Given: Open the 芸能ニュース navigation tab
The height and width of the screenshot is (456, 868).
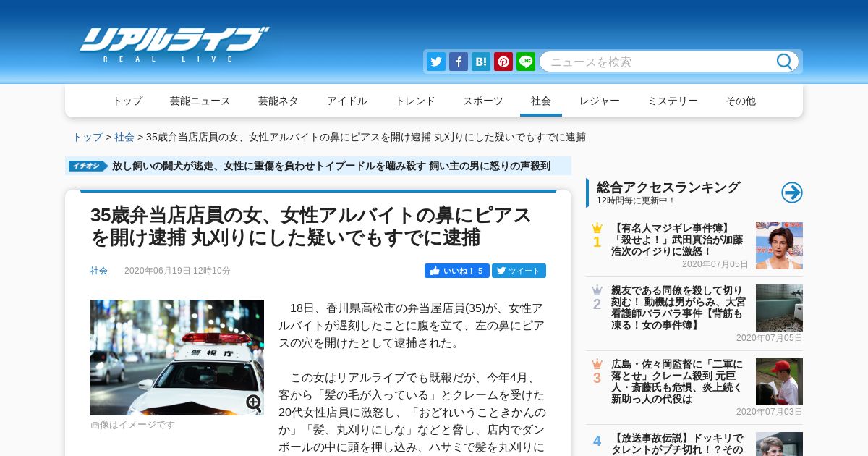Looking at the screenshot, I should [x=200, y=101].
